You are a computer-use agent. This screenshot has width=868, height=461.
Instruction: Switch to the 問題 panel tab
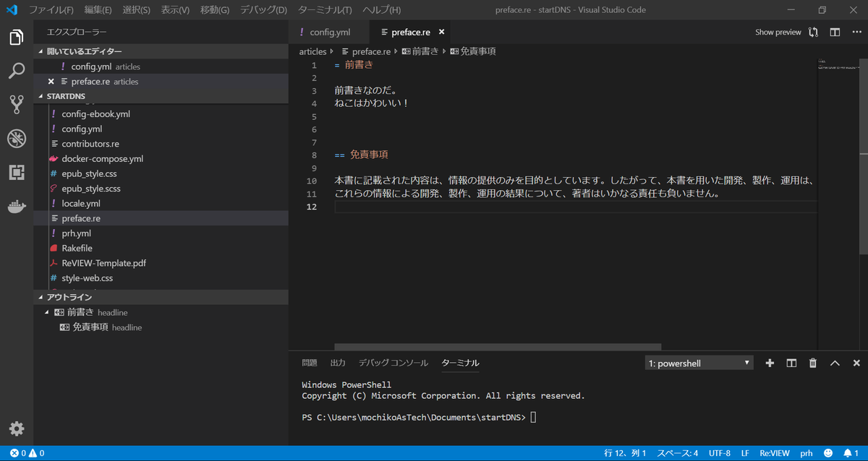click(x=310, y=363)
